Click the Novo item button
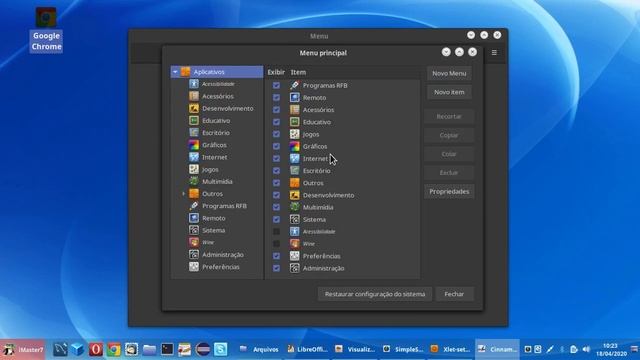This screenshot has width=640, height=360. 449,92
